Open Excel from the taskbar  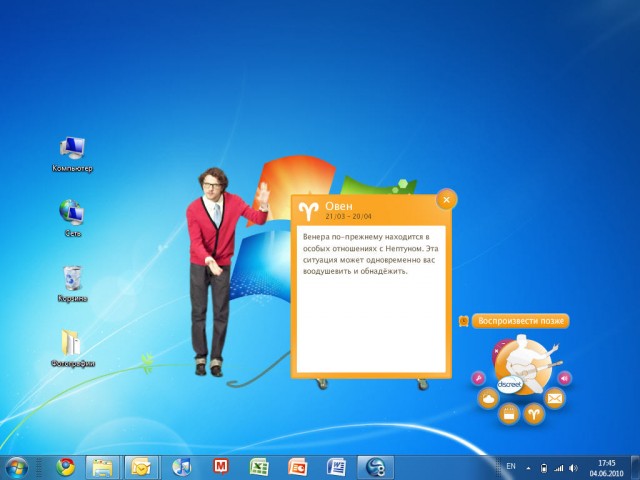tap(259, 467)
